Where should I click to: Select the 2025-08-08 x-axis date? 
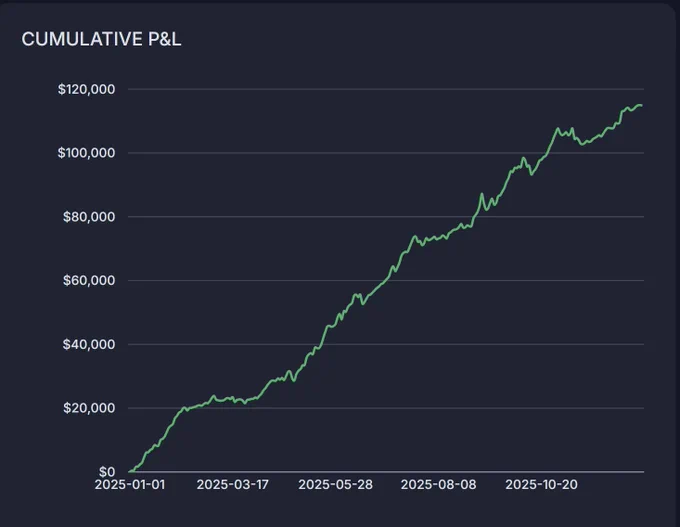(x=438, y=484)
